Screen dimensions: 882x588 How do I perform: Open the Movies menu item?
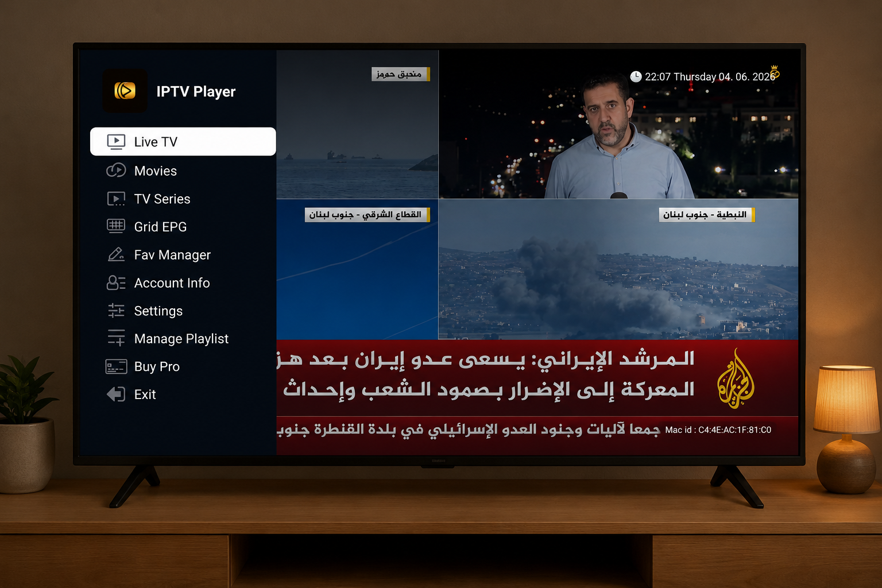[x=183, y=171]
